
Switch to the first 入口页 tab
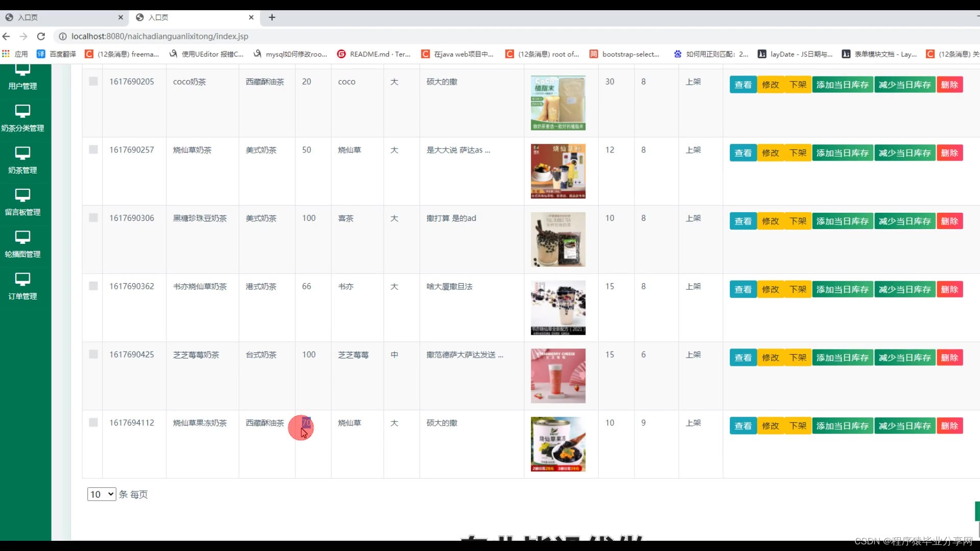coord(61,17)
